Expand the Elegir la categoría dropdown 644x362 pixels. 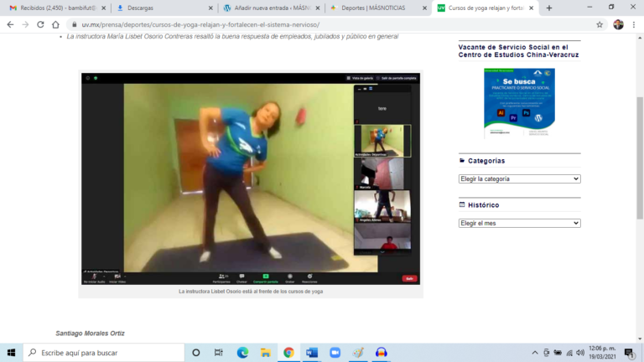[519, 179]
